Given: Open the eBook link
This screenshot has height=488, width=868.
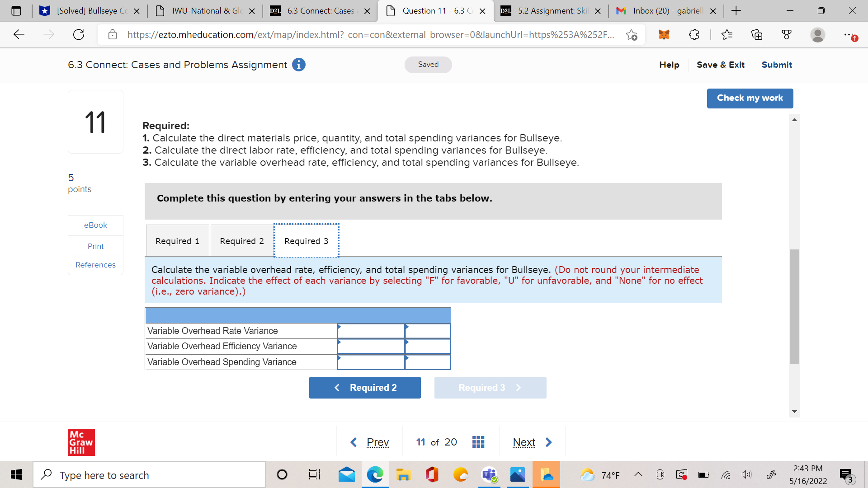Looking at the screenshot, I should click(95, 225).
